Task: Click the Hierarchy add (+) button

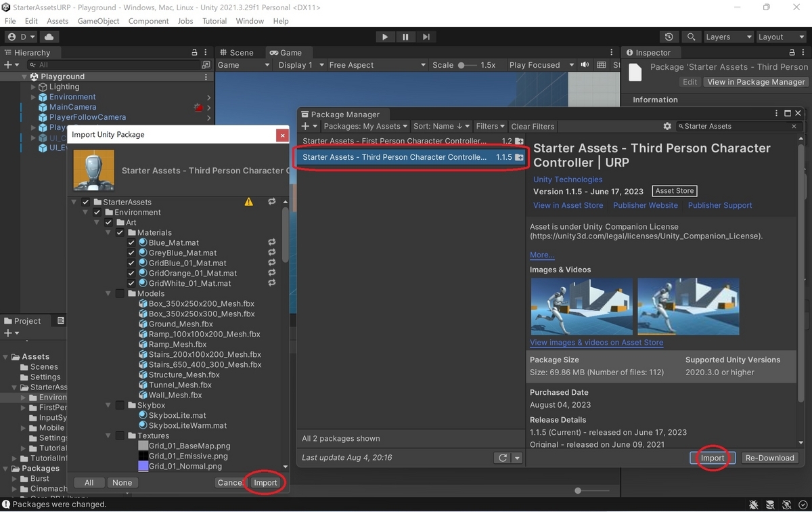Action: click(x=10, y=65)
